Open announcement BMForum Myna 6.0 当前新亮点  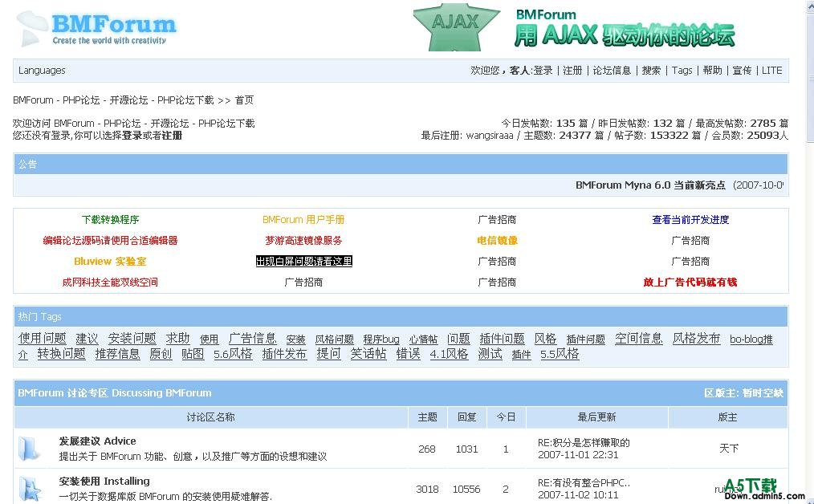pyautogui.click(x=650, y=185)
